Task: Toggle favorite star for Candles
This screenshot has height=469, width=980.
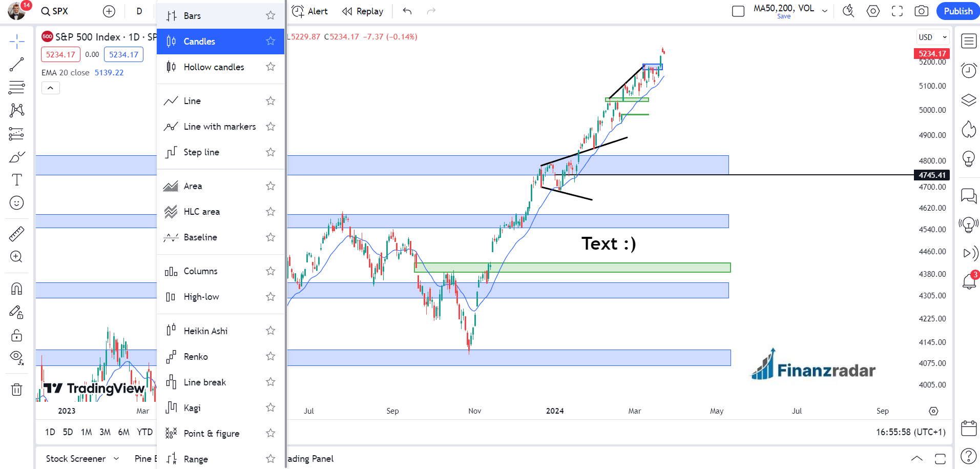Action: [x=270, y=41]
